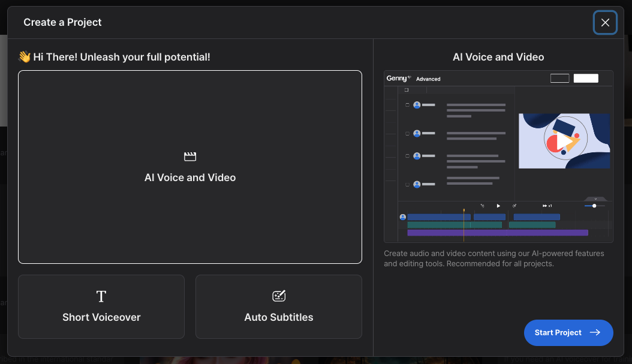This screenshot has height=364, width=632.
Task: Click the subtitles icon above Auto Subtitles
Action: tap(278, 296)
